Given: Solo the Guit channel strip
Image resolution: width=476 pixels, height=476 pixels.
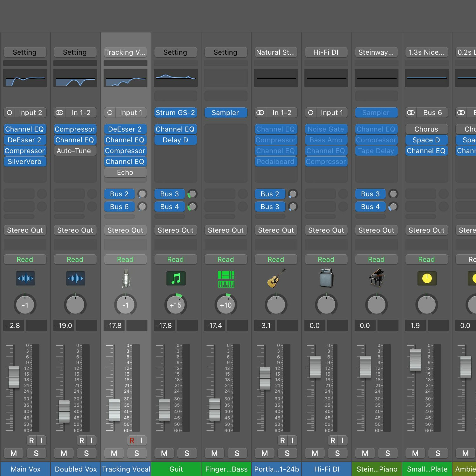Looking at the screenshot, I should tap(187, 453).
